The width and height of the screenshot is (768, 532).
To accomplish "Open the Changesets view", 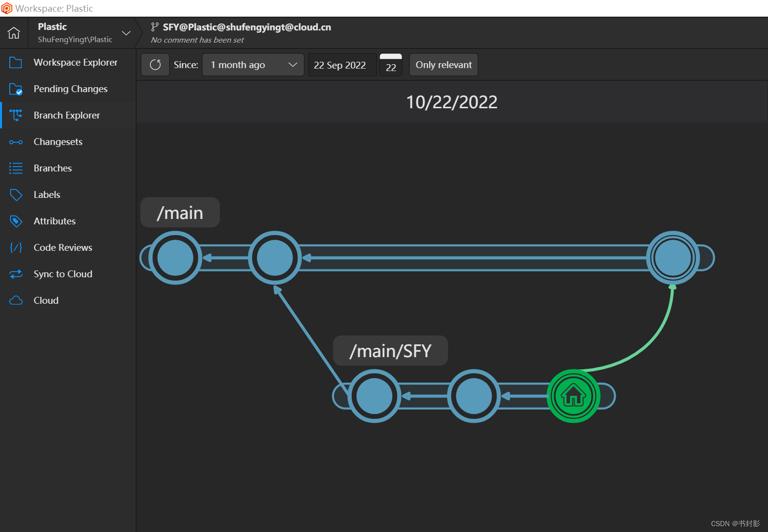I will [58, 142].
